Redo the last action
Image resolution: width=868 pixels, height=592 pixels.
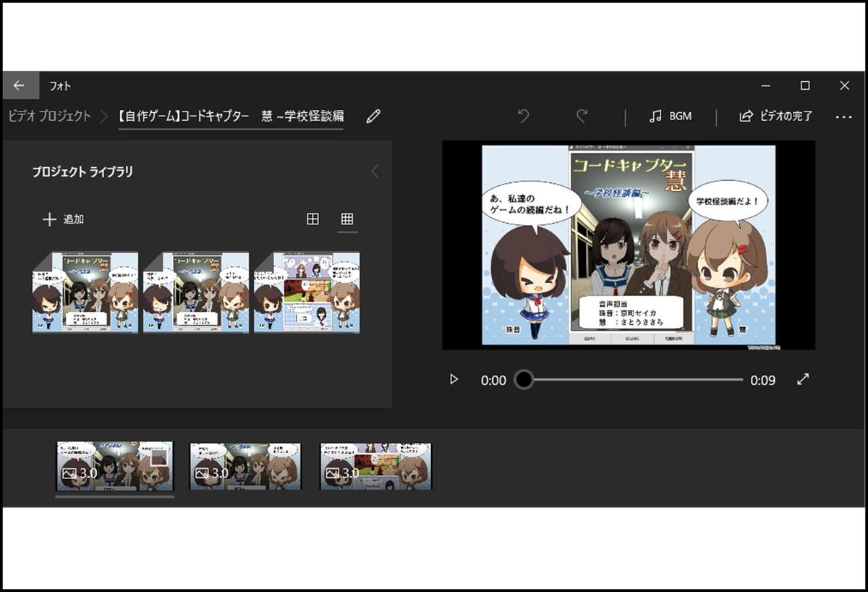(x=582, y=116)
